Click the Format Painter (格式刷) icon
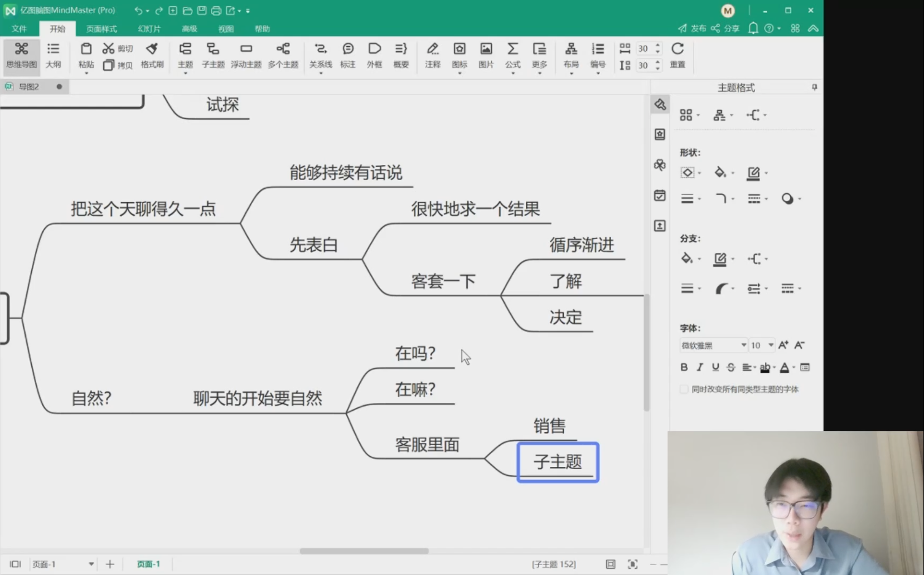This screenshot has width=924, height=575. (152, 55)
